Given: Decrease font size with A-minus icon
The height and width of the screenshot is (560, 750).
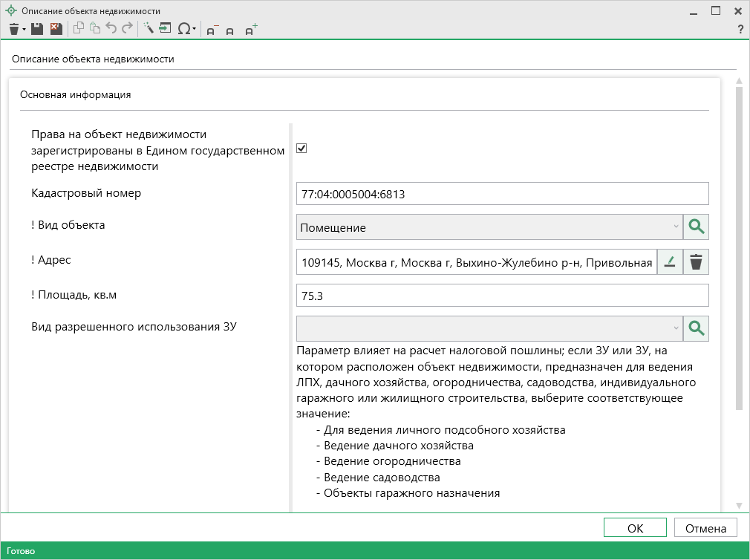Looking at the screenshot, I should tap(212, 30).
